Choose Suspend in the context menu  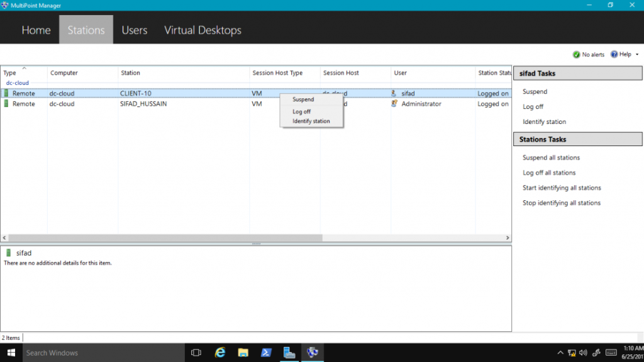pyautogui.click(x=303, y=99)
